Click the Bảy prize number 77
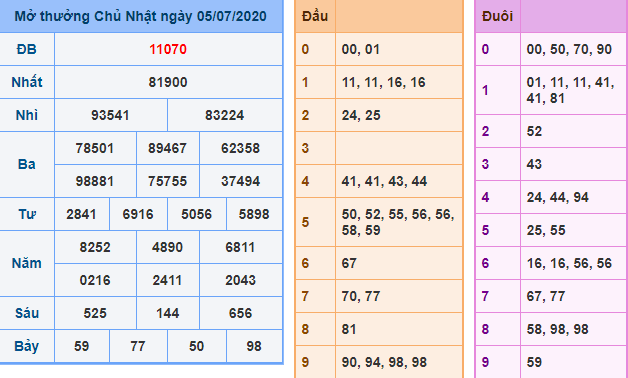Screen dimensions: 628x378 (x=138, y=346)
